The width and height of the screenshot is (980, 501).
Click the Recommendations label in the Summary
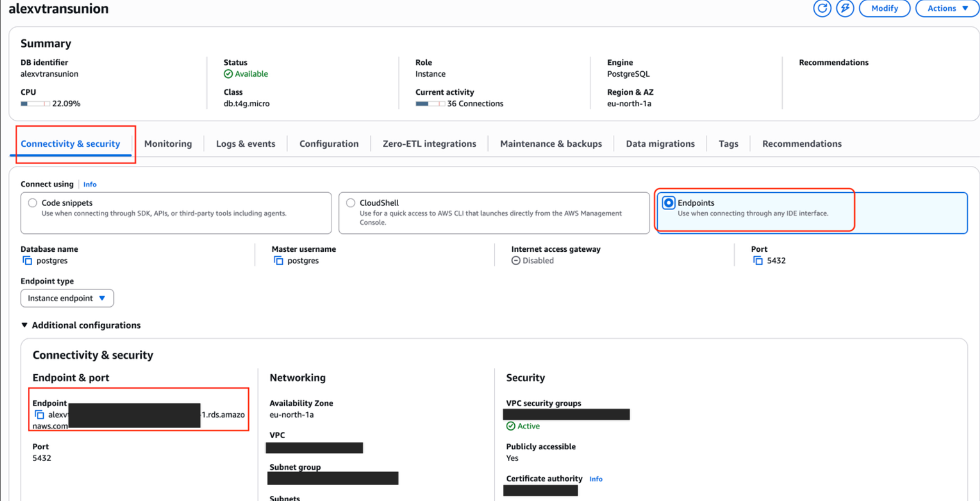coord(833,62)
